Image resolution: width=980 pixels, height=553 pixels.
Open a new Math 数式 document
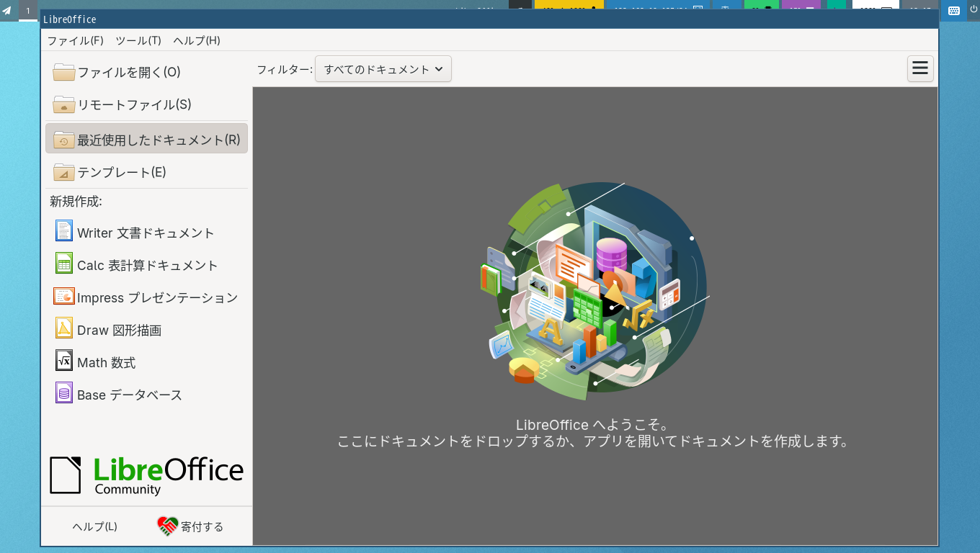click(146, 362)
